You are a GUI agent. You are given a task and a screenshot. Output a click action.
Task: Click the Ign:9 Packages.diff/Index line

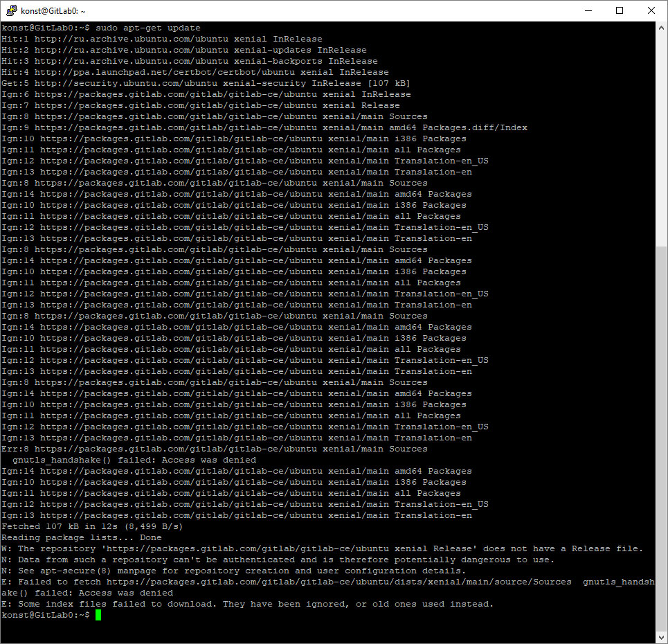point(264,127)
